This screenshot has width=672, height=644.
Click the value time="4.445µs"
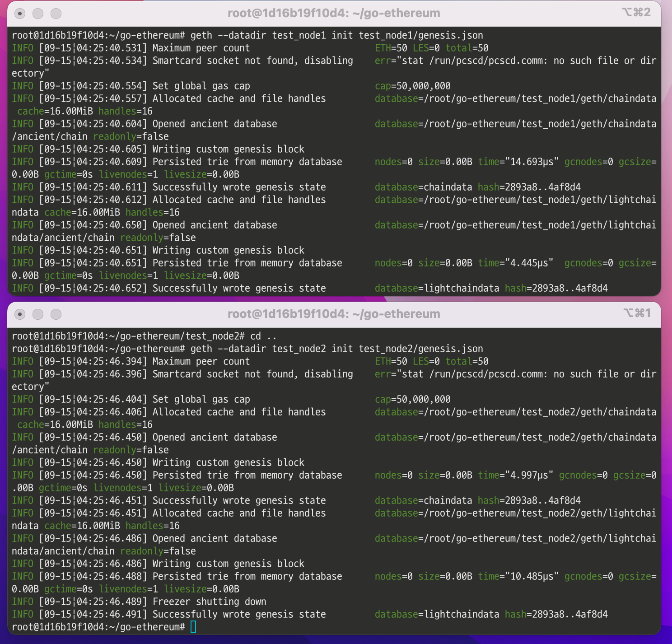pyautogui.click(x=516, y=263)
